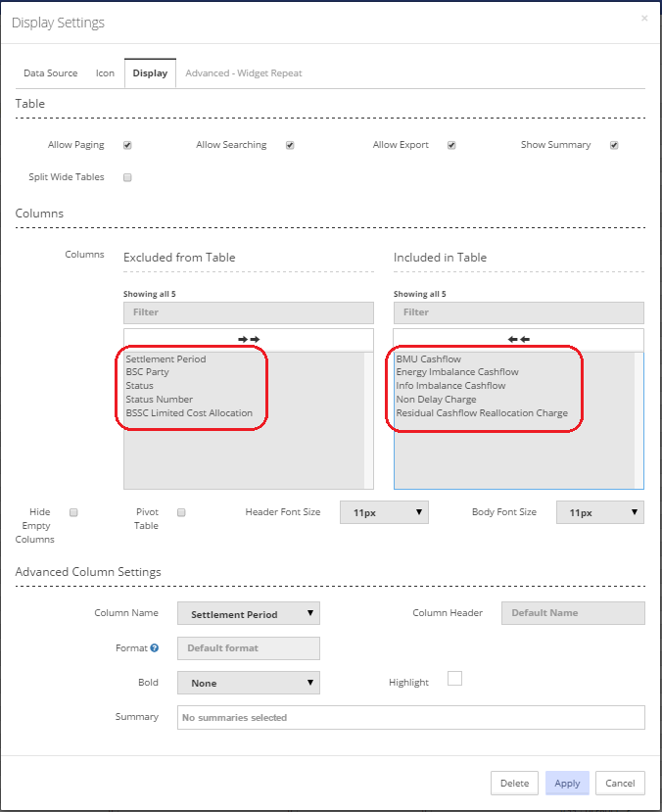Close the Display Settings dialog with X
This screenshot has width=662, height=812.
(644, 19)
